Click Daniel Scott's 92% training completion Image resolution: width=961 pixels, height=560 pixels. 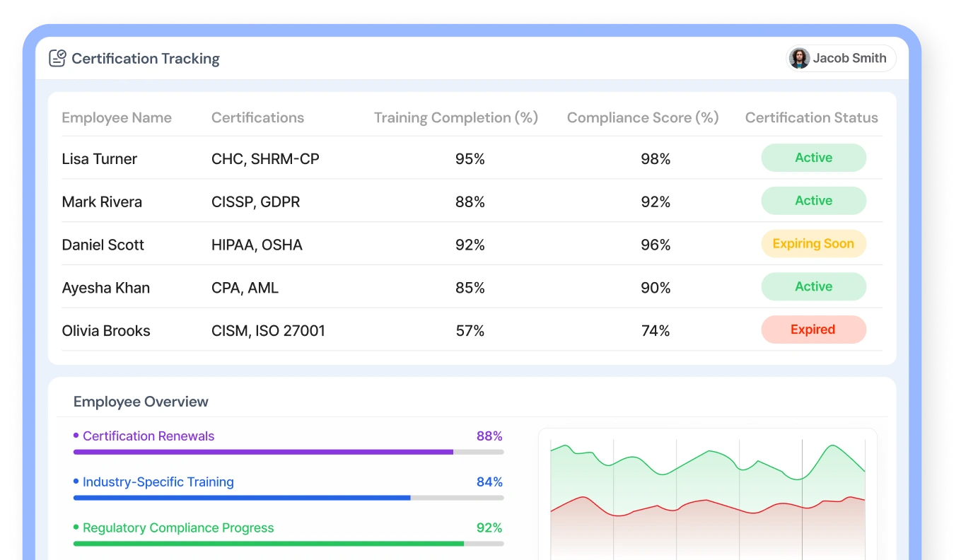pyautogui.click(x=470, y=245)
